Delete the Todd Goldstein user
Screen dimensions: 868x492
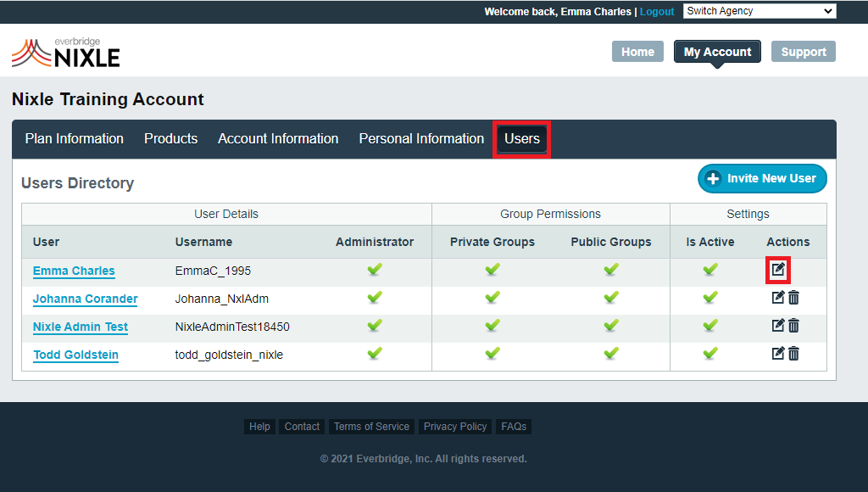pos(793,353)
